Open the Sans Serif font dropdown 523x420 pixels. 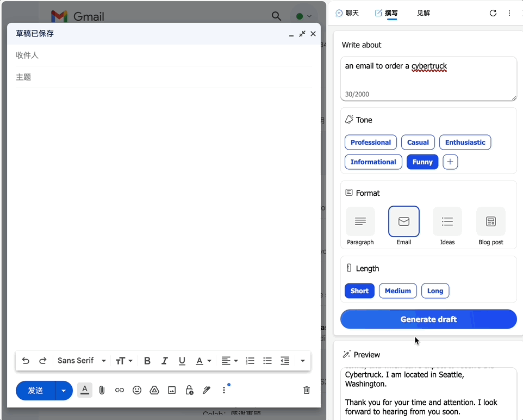pyautogui.click(x=80, y=360)
